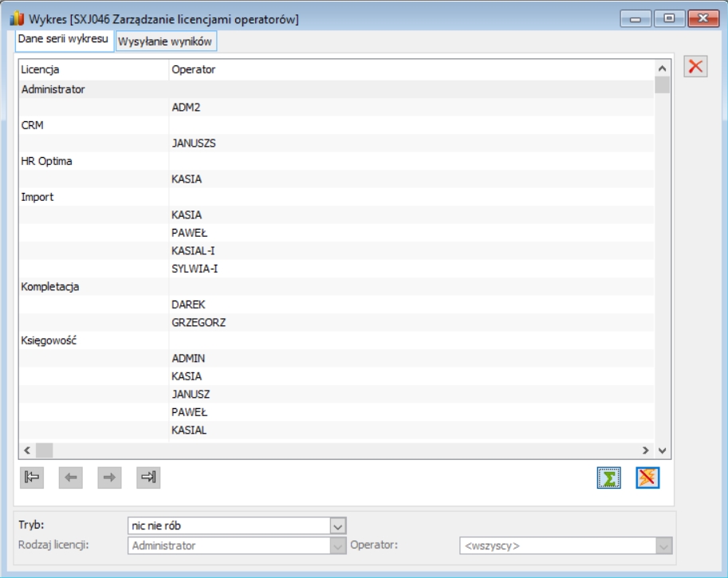
Task: Open the Tryb dropdown list
Action: click(338, 526)
